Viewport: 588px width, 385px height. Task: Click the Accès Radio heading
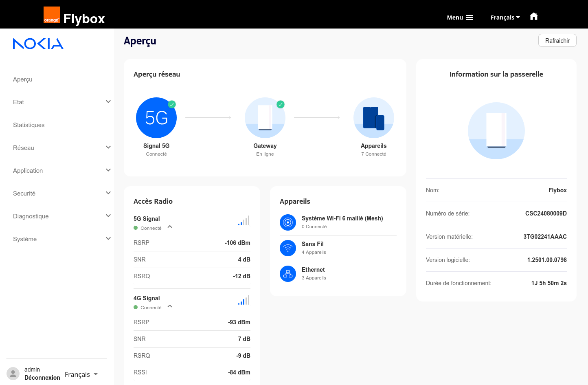click(153, 201)
